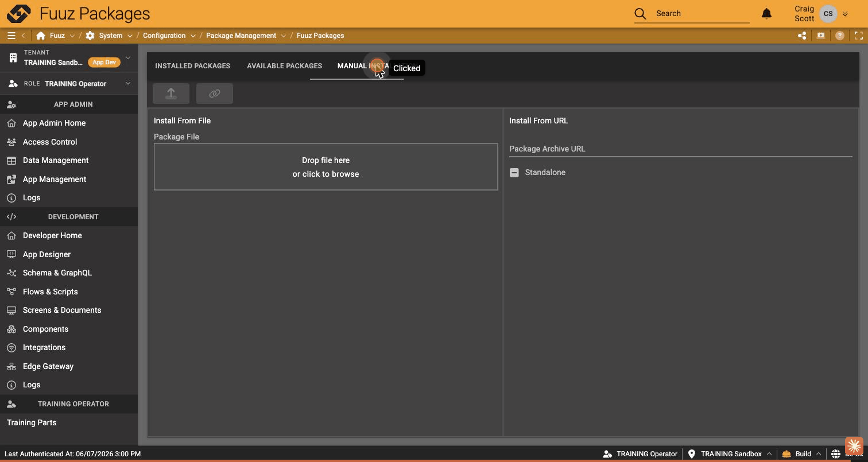Viewport: 868px width, 462px height.
Task: Toggle fullscreen mode icon
Action: tap(859, 36)
